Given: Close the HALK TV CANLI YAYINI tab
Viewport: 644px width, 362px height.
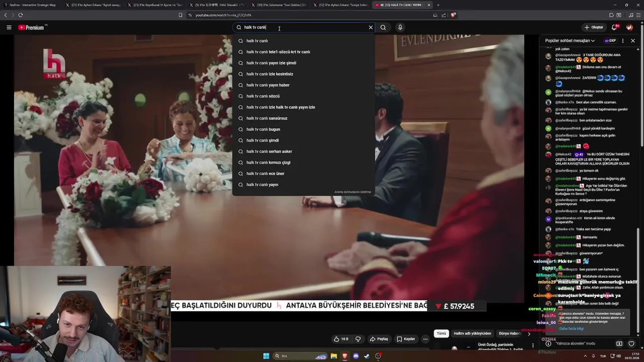Looking at the screenshot, I should click(429, 5).
